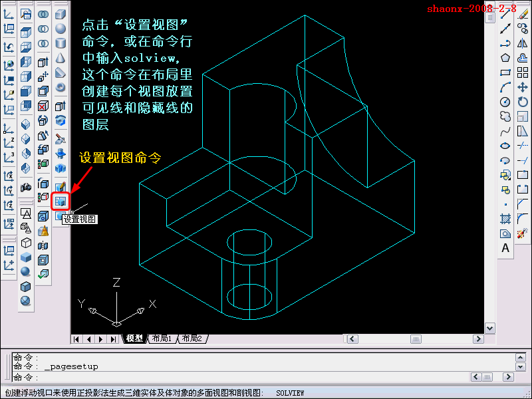Select the Move modify tool

(x=523, y=87)
